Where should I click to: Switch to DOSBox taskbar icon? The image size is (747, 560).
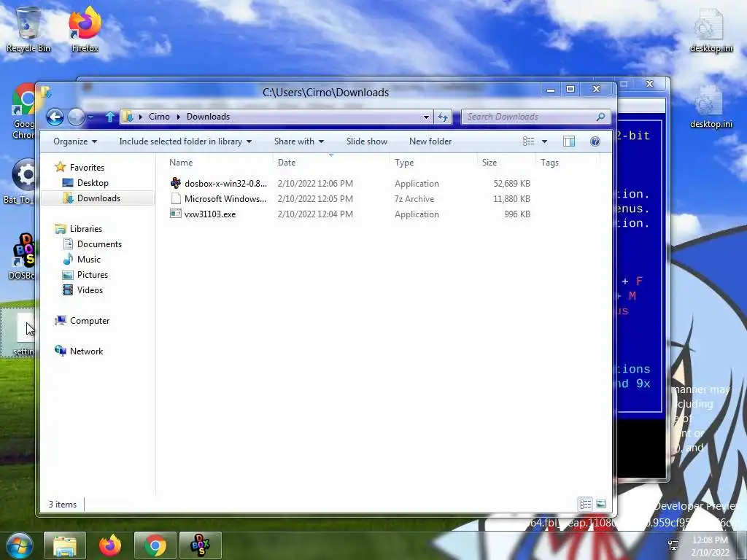[x=200, y=545]
